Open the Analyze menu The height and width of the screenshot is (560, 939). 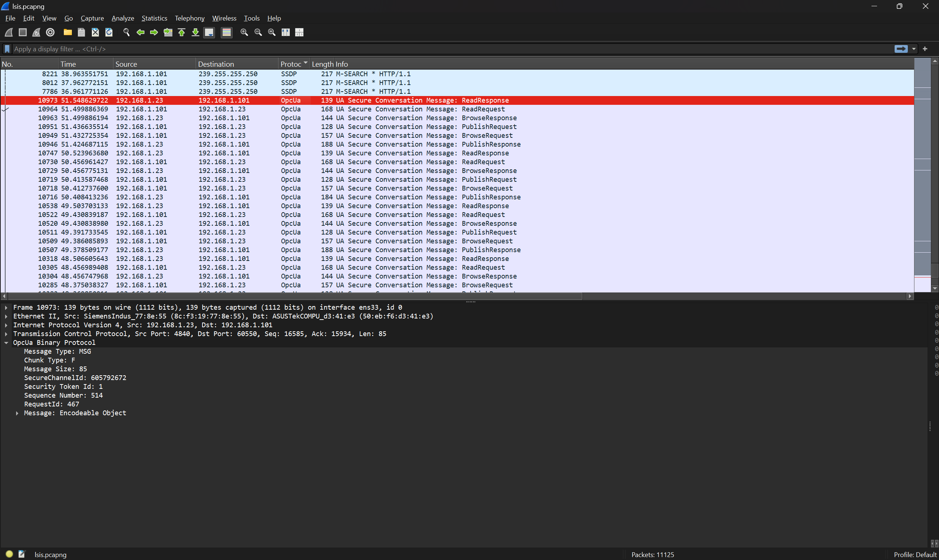pyautogui.click(x=123, y=18)
